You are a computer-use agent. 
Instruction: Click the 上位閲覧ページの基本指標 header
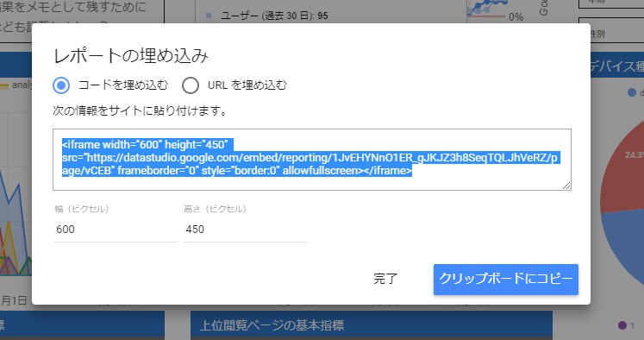tap(272, 325)
